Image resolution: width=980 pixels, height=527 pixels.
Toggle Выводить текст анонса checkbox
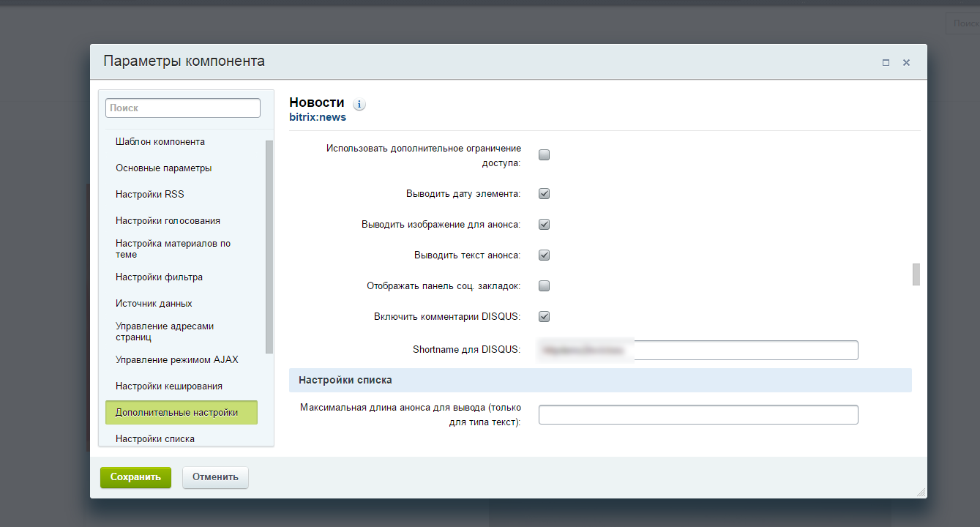click(544, 255)
